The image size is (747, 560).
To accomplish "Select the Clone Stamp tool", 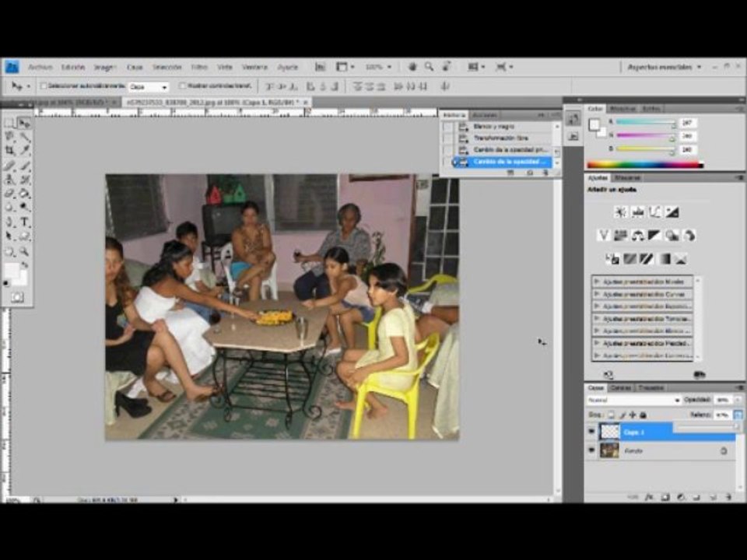I will pos(9,180).
